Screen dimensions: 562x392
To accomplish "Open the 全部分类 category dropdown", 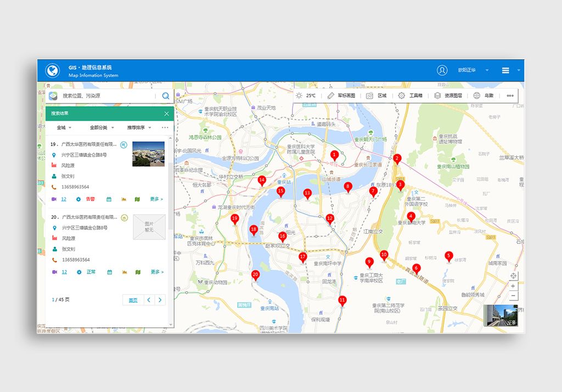I will click(102, 127).
